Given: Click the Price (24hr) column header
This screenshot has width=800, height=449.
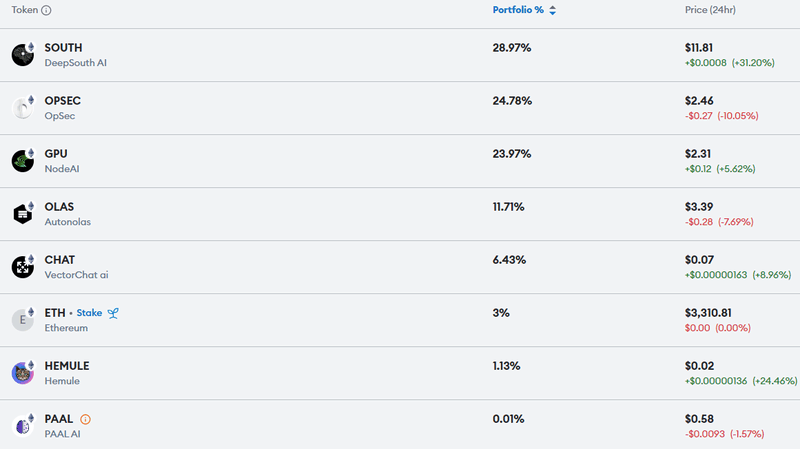Looking at the screenshot, I should [x=711, y=10].
